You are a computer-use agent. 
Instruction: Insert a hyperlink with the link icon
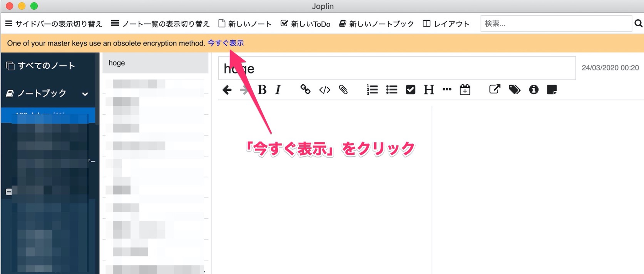point(305,90)
